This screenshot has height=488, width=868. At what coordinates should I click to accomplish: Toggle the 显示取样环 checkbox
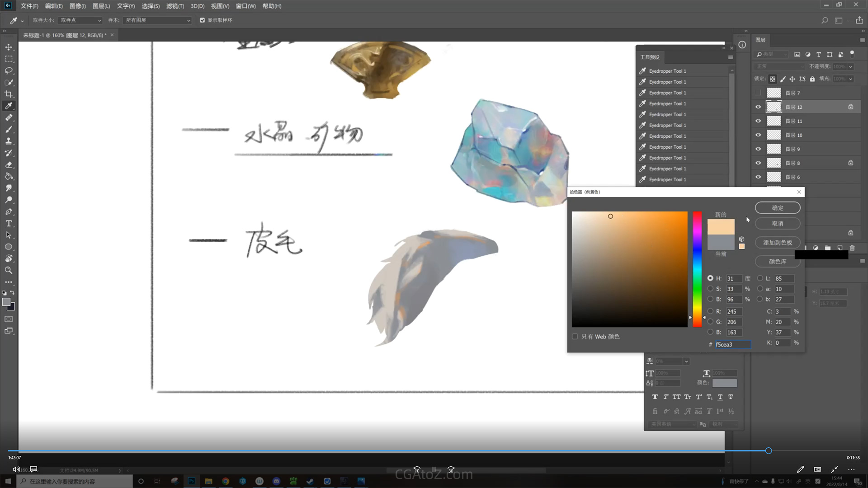202,20
